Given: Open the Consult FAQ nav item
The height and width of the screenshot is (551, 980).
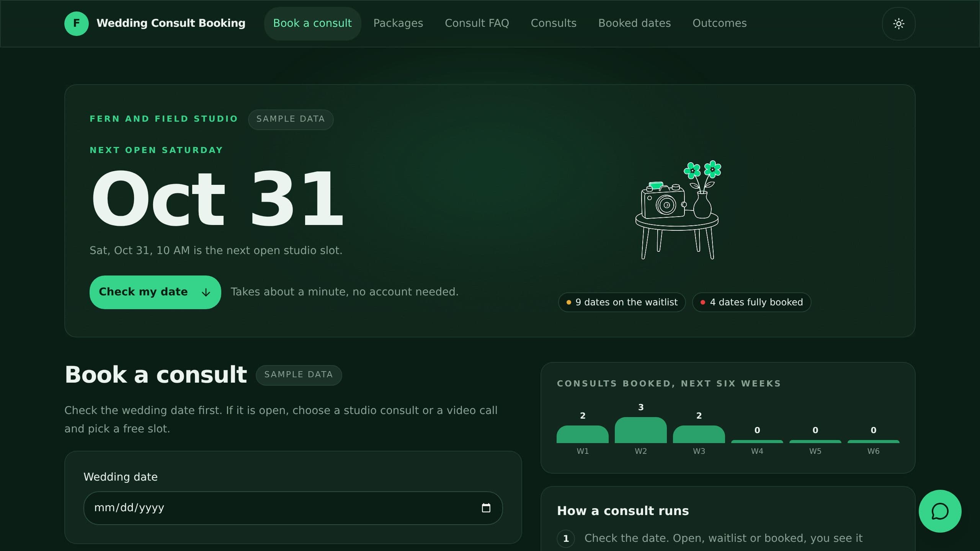Looking at the screenshot, I should [477, 23].
